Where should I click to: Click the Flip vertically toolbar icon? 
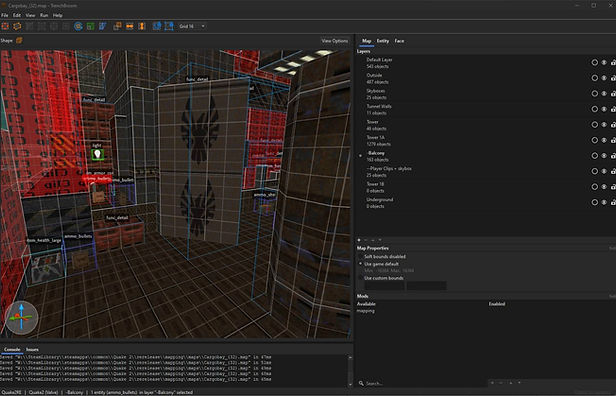(142, 26)
